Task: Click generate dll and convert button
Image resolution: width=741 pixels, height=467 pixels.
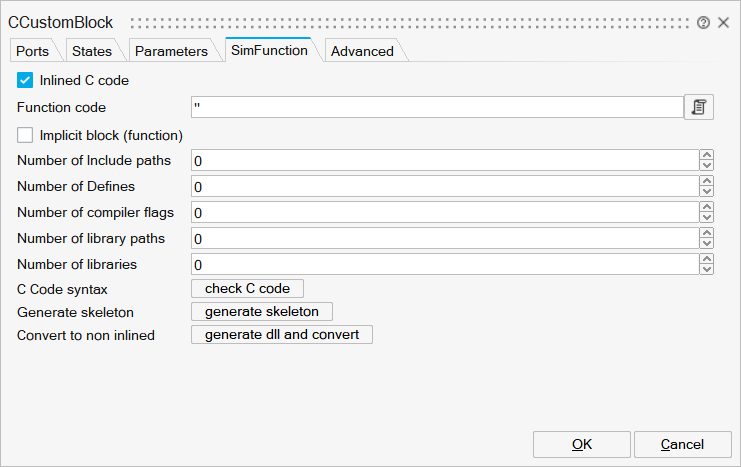Action: click(x=281, y=334)
